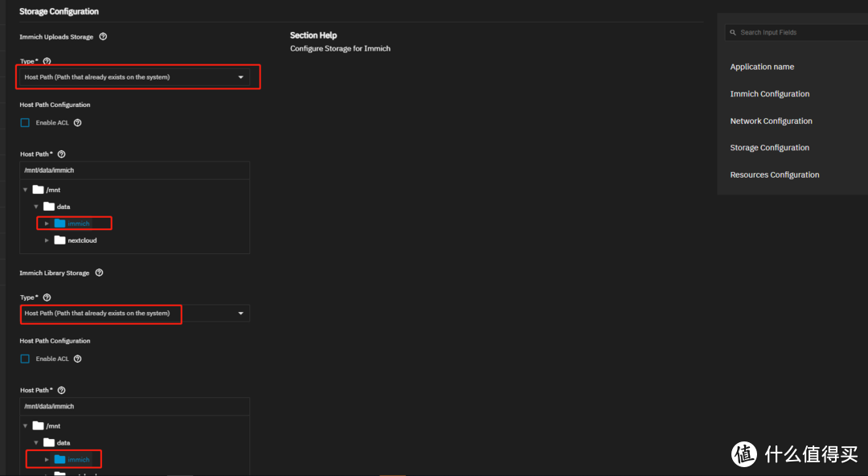The image size is (868, 476).
Task: Click the Search Input Fields box
Action: 797,33
